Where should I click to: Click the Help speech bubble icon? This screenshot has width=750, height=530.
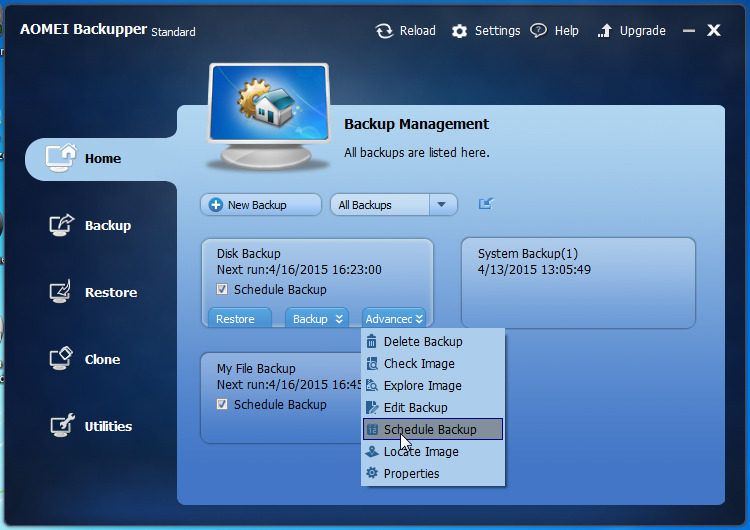click(x=539, y=31)
